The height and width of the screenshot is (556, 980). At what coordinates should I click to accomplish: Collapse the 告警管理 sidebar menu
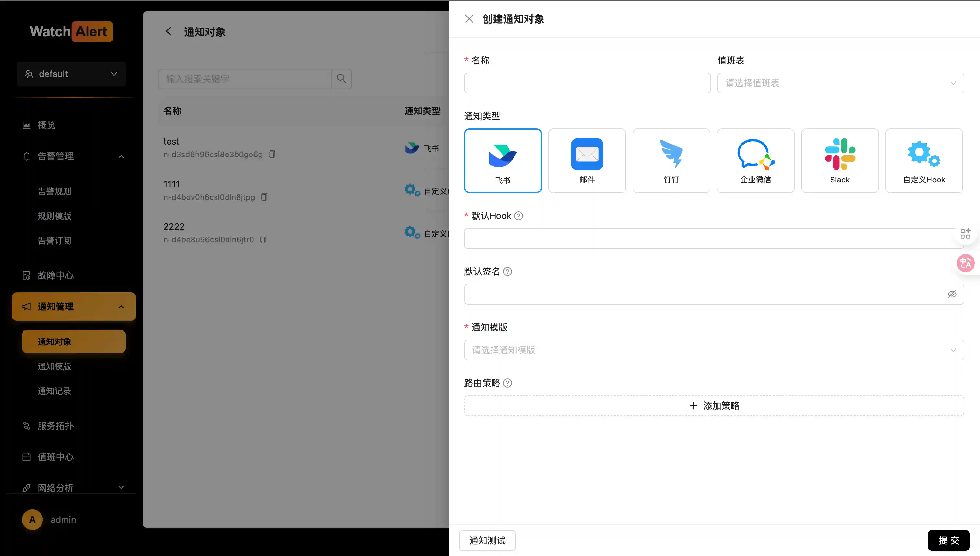tap(121, 156)
